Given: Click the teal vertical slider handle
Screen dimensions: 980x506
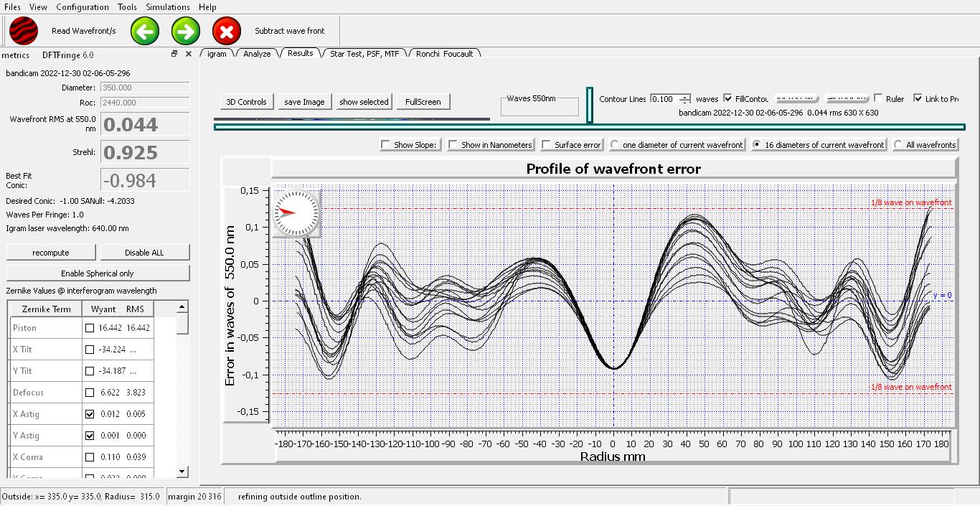Looking at the screenshot, I should [589, 105].
